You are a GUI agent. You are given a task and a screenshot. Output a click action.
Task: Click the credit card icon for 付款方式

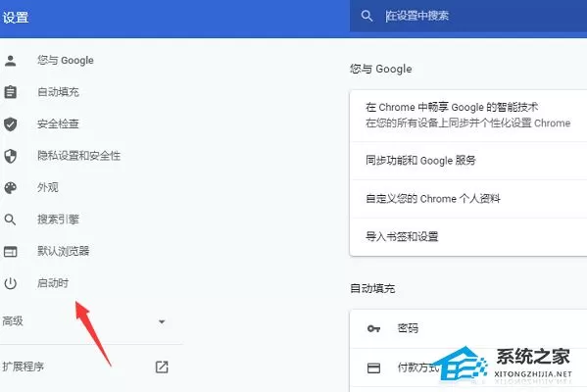tap(373, 368)
